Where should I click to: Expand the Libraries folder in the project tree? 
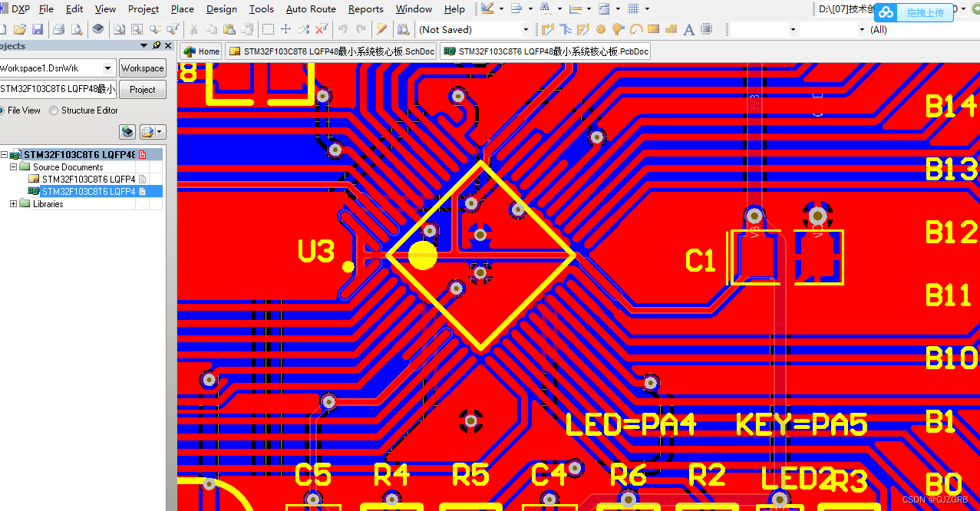pyautogui.click(x=13, y=203)
